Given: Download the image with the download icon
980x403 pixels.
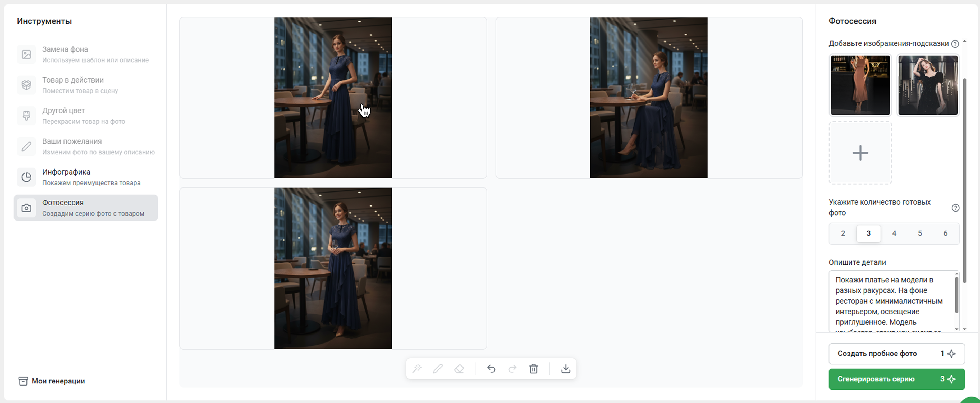Looking at the screenshot, I should 566,368.
